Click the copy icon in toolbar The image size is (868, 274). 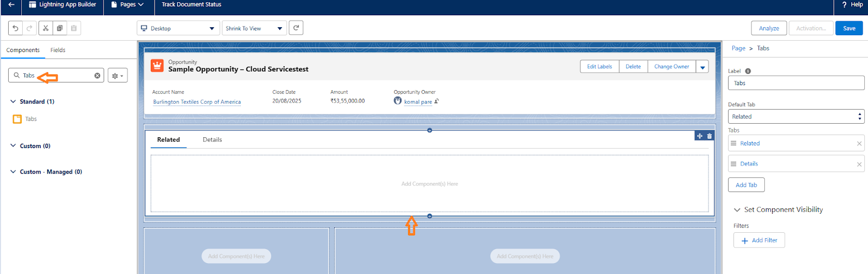60,28
